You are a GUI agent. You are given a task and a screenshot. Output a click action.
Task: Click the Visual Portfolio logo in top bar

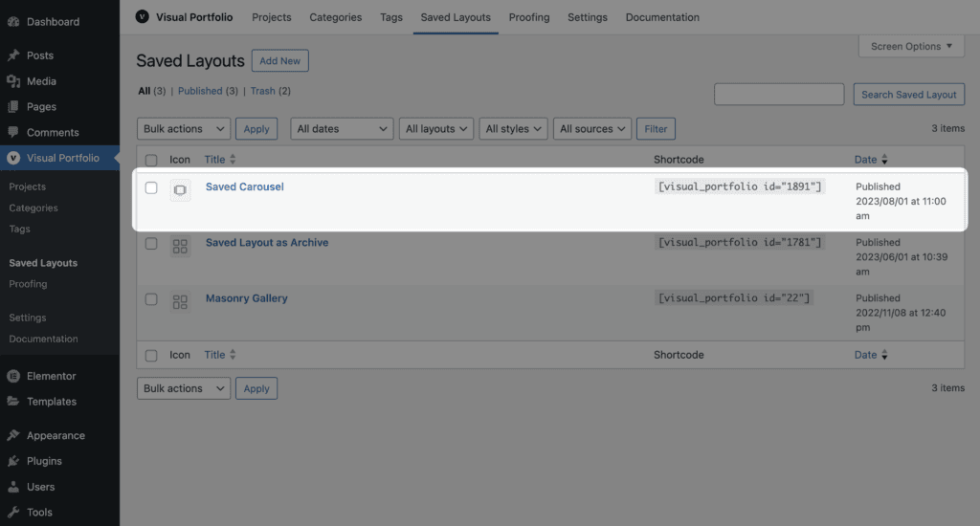coord(143,17)
